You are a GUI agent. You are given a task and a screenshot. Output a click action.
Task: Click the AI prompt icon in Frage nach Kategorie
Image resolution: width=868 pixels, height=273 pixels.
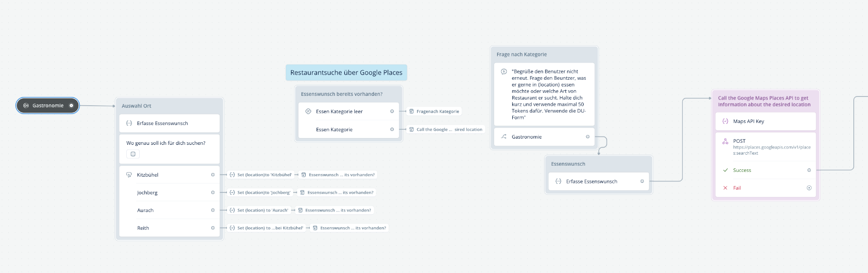[x=504, y=72]
